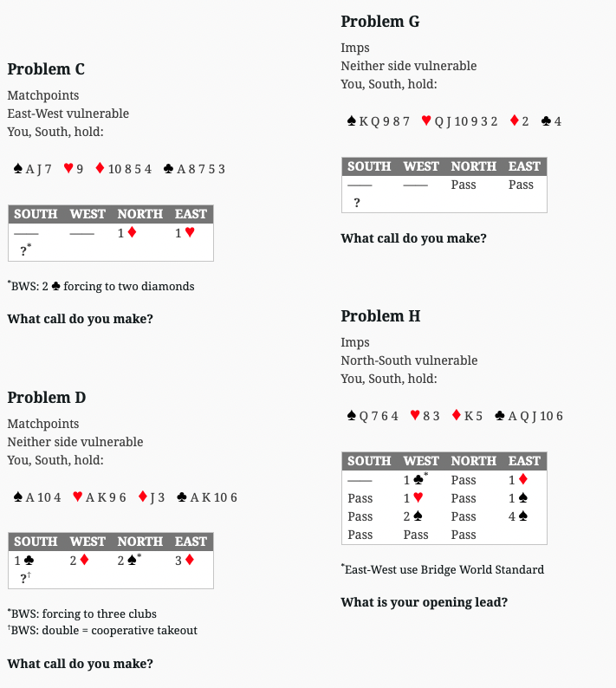This screenshot has height=688, width=616.
Task: Click North's 1 diamond bid in Problem C
Action: pyautogui.click(x=126, y=232)
